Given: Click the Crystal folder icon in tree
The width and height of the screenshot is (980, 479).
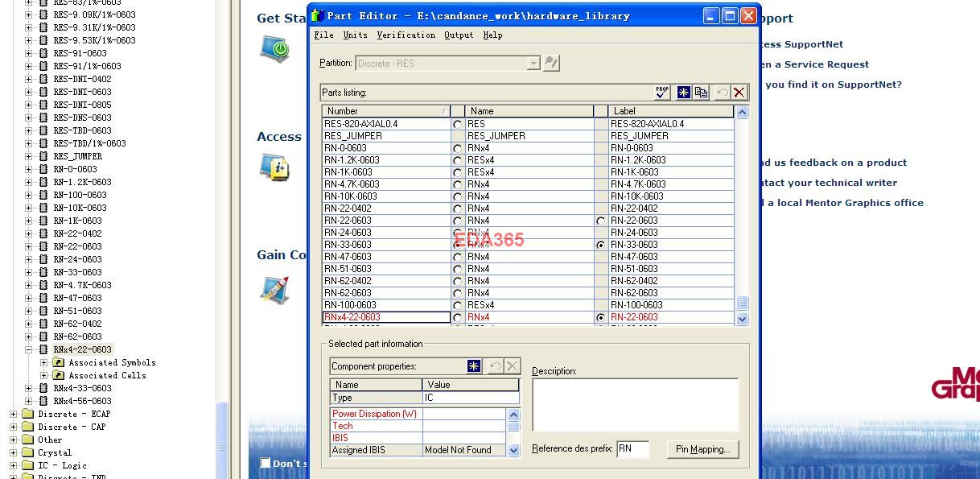Looking at the screenshot, I should [27, 452].
